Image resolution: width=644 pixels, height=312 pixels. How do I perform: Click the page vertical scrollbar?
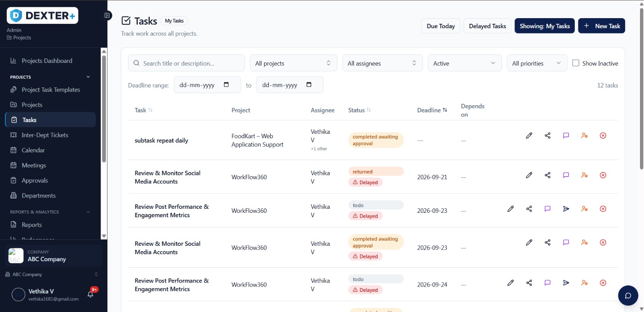[641, 89]
